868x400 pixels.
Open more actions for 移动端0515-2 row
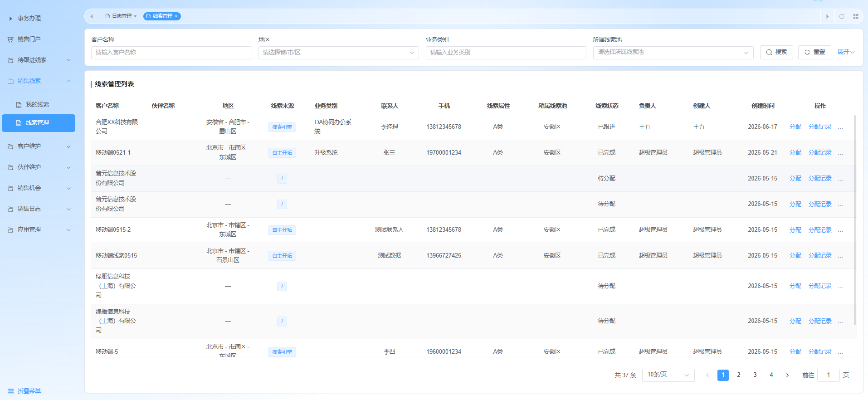pos(840,230)
